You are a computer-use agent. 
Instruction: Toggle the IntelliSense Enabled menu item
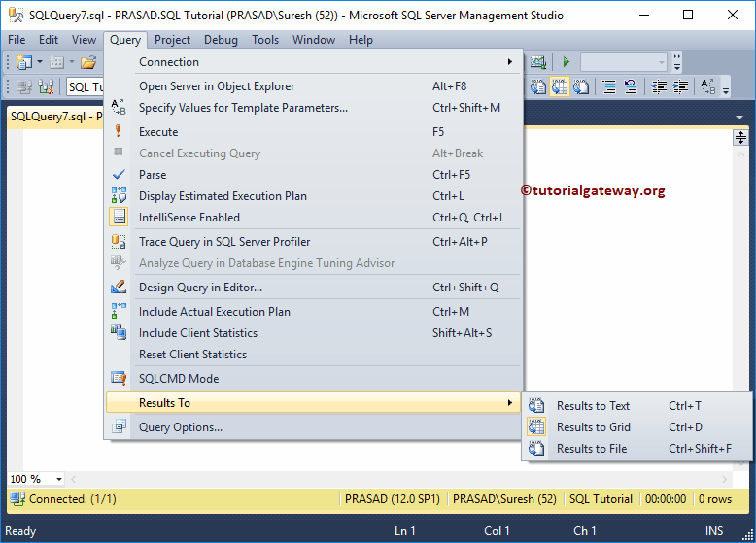[314, 218]
